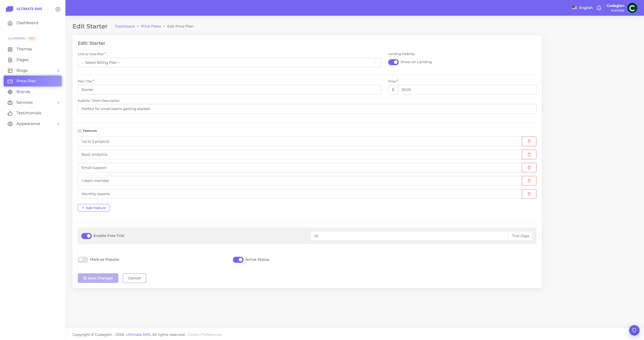Click the Pages document icon
The image size is (644, 340).
(10, 60)
